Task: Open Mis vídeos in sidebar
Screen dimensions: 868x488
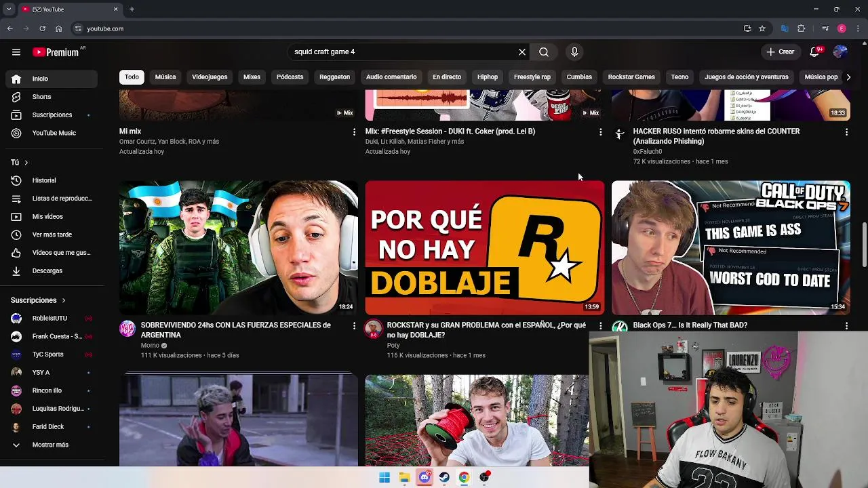Action: tap(50, 216)
